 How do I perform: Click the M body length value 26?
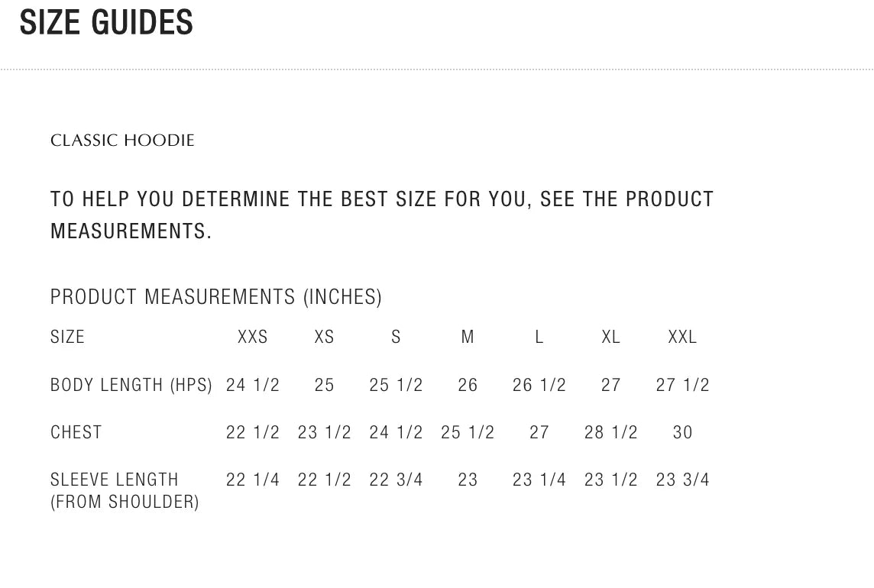[468, 385]
